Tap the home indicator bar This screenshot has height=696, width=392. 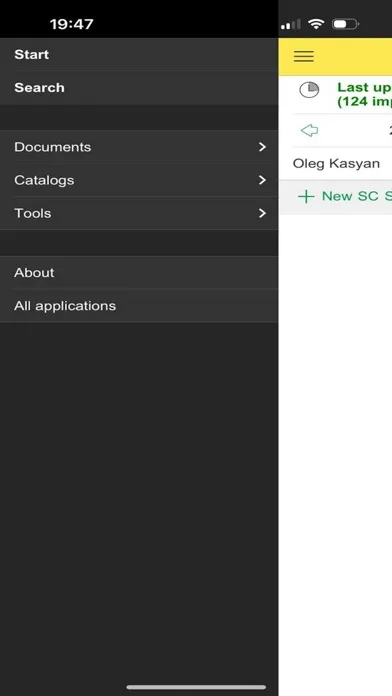(196, 687)
